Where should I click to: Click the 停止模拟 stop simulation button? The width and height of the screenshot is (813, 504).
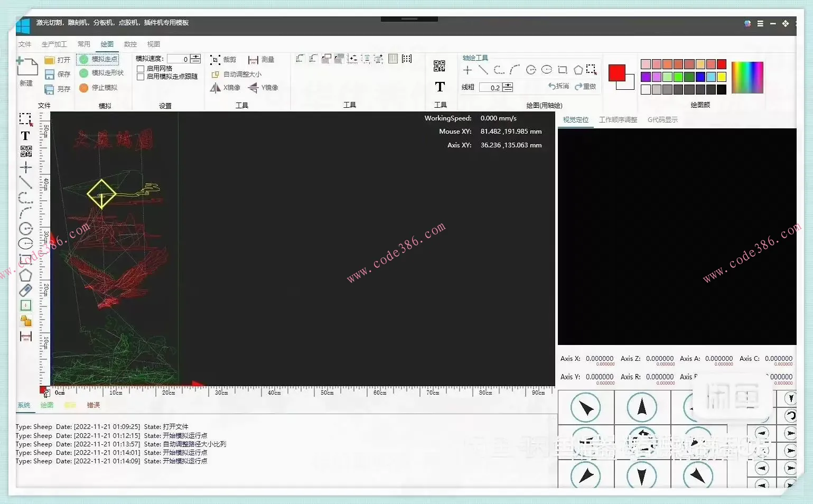point(84,88)
